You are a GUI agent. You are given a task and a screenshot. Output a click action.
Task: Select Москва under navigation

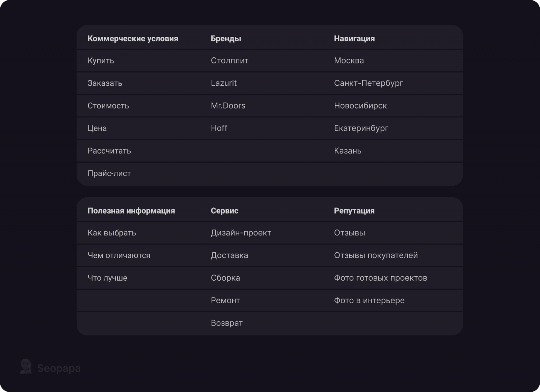[349, 61]
